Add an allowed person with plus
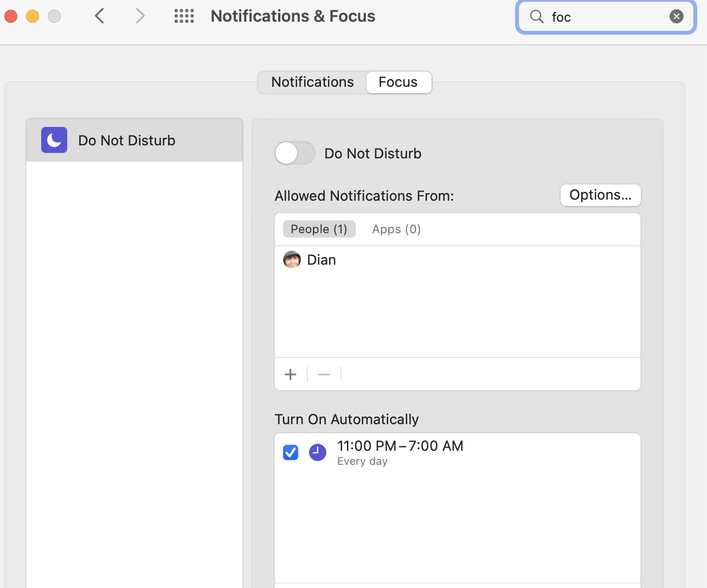Image resolution: width=707 pixels, height=588 pixels. click(x=291, y=374)
